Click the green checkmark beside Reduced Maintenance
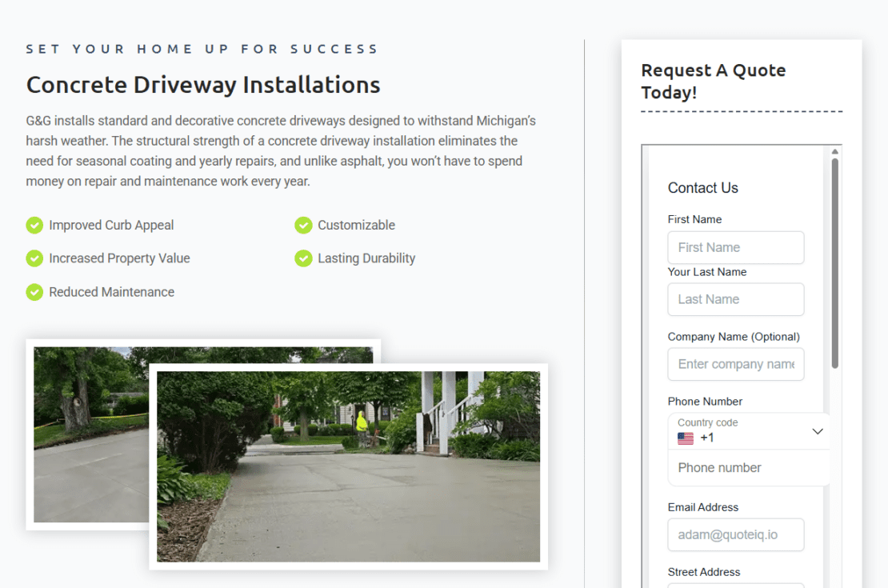The height and width of the screenshot is (588, 888). pos(34,292)
